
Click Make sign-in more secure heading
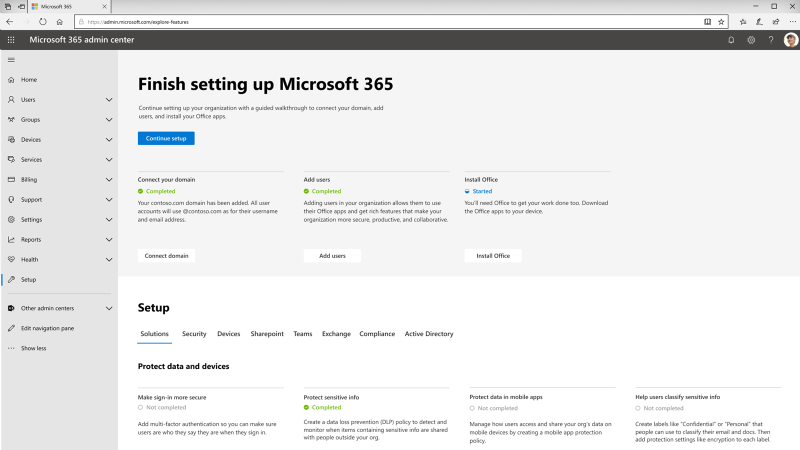tap(172, 397)
